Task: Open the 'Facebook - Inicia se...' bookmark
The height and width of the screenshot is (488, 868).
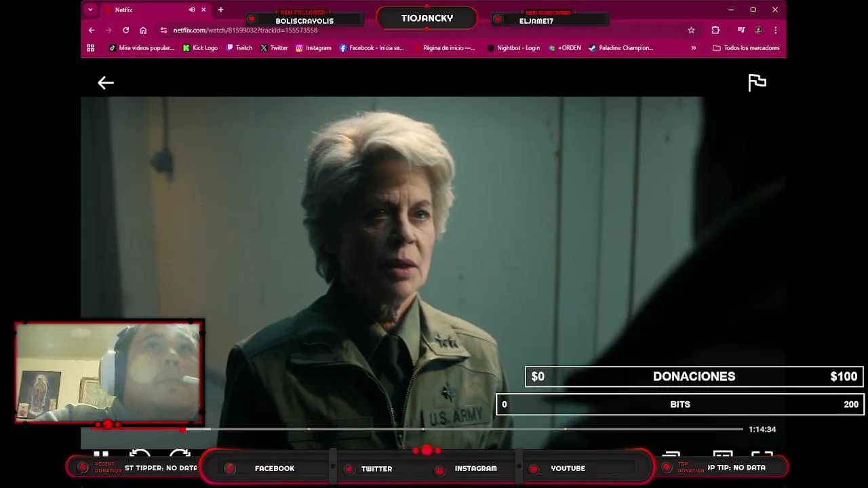Action: click(372, 48)
